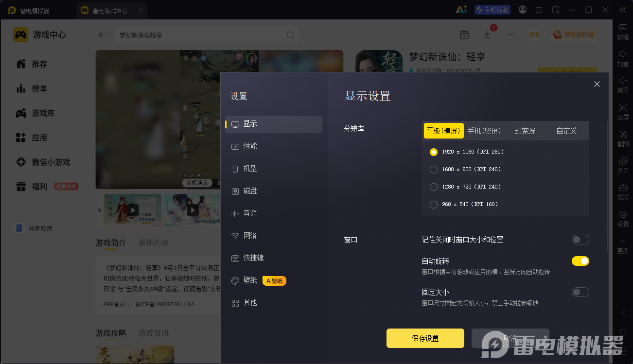Select 960 x 540 (DPI 160) resolution
Image resolution: width=633 pixels, height=364 pixels.
point(464,204)
